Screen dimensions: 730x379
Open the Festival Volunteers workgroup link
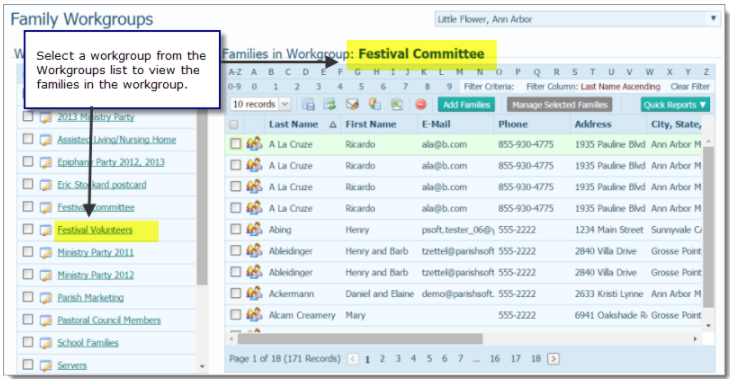95,230
